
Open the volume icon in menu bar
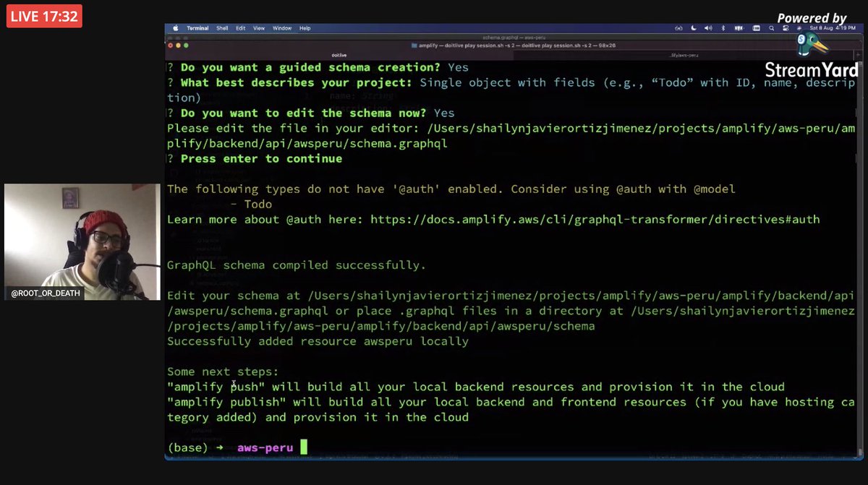pyautogui.click(x=708, y=28)
